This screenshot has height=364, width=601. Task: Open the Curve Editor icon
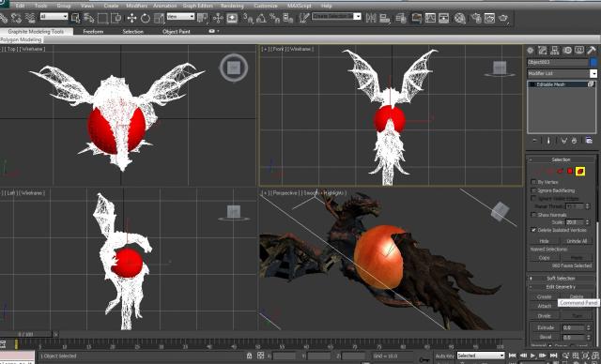tap(430, 18)
